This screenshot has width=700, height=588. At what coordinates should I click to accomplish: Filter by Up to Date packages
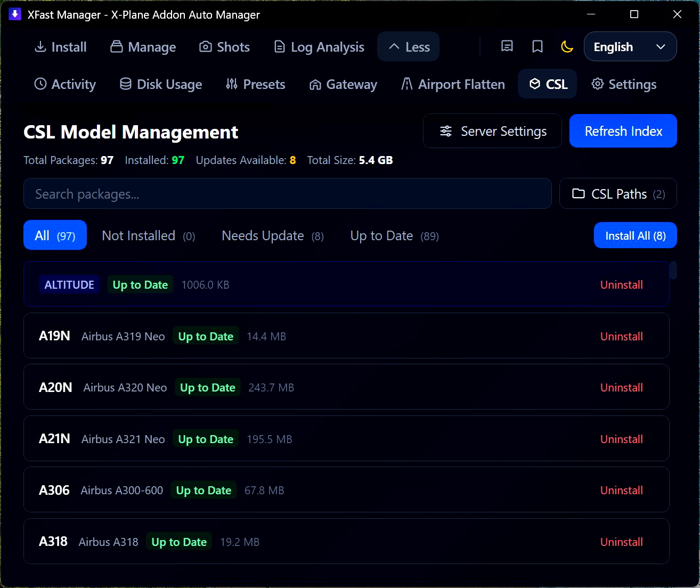394,235
